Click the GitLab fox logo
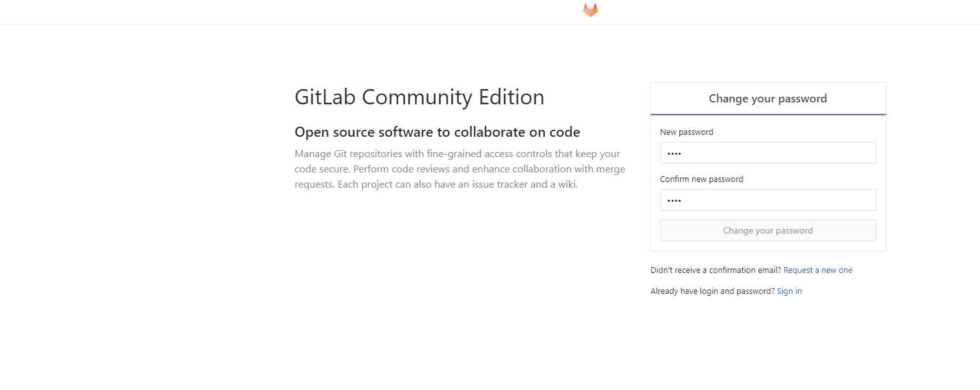The width and height of the screenshot is (980, 390). [x=590, y=10]
